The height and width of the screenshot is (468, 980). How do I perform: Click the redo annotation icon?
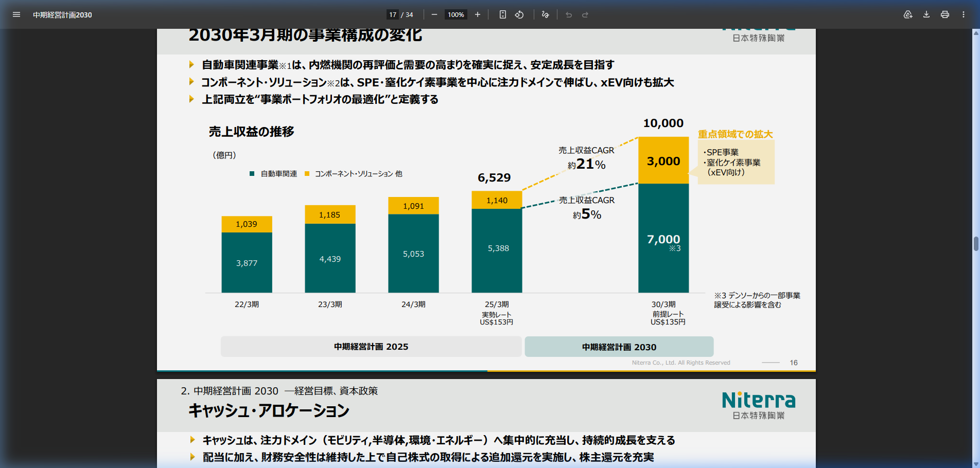[x=585, y=14]
